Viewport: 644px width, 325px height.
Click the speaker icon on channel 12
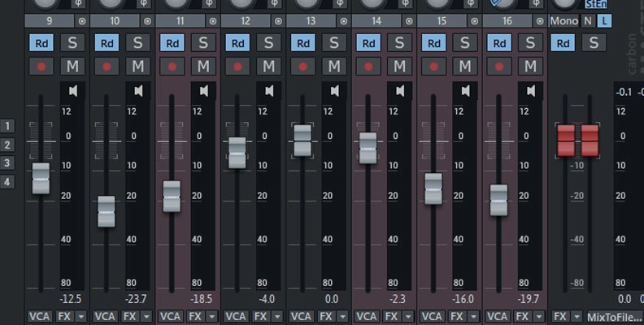(268, 90)
